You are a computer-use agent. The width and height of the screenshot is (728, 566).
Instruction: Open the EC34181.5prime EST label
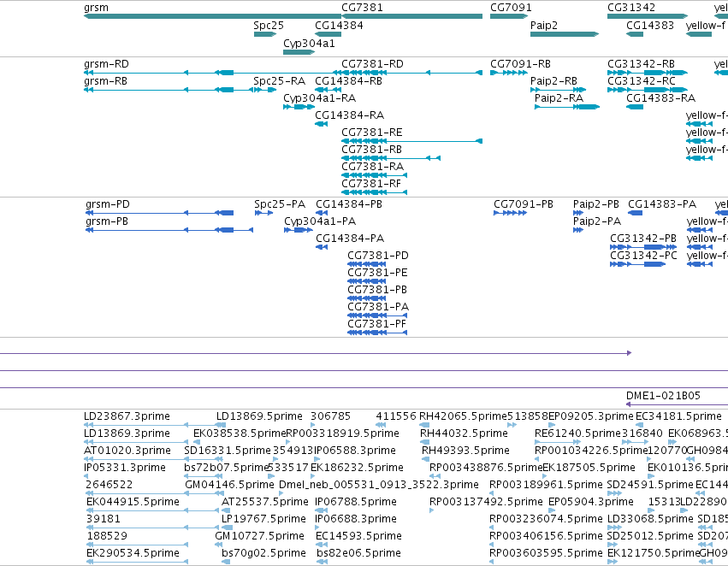click(678, 416)
